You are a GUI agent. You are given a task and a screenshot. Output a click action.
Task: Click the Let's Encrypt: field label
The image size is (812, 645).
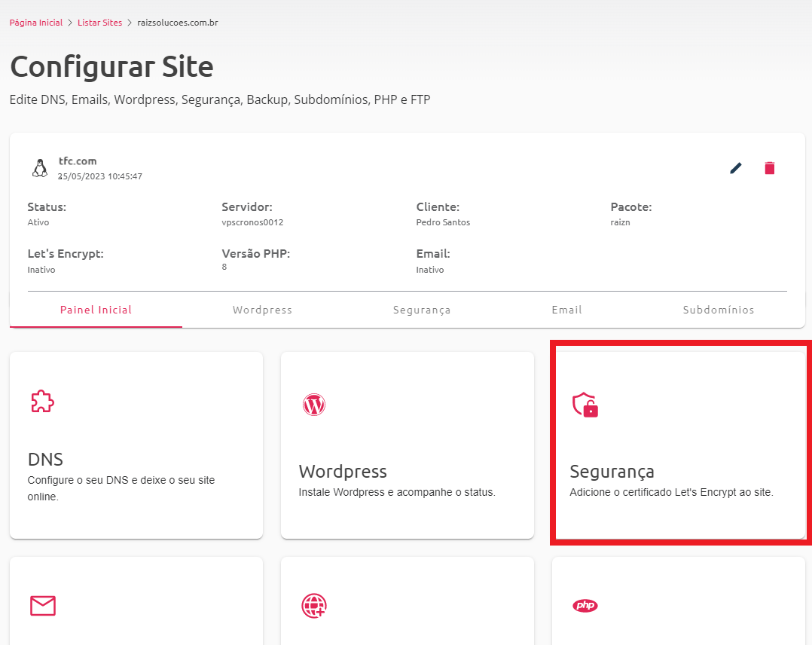click(x=66, y=254)
